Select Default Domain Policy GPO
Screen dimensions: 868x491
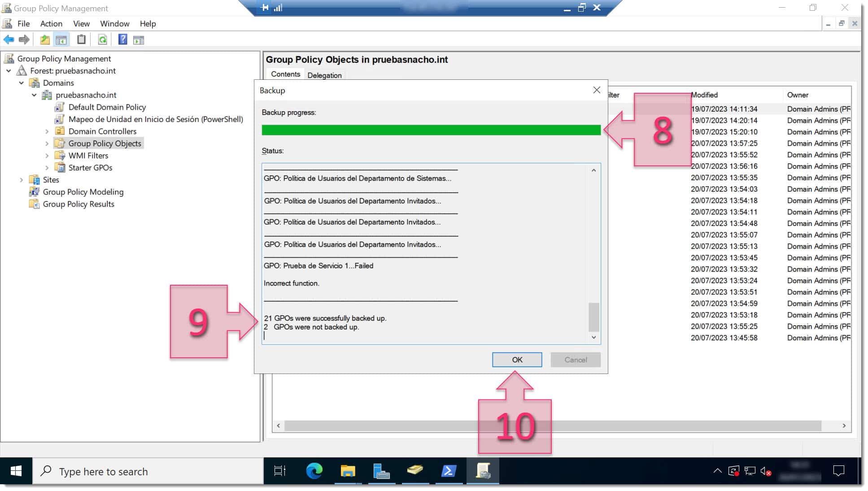tap(106, 107)
